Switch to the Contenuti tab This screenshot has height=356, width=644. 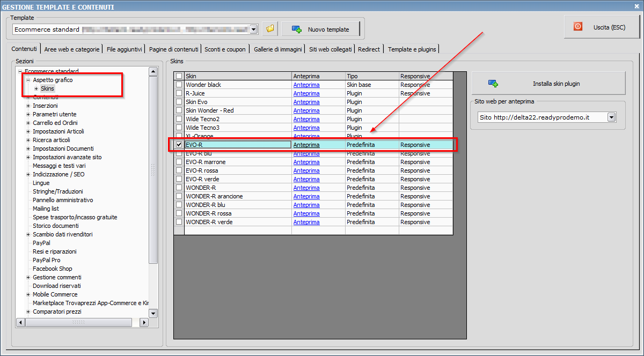pos(24,49)
